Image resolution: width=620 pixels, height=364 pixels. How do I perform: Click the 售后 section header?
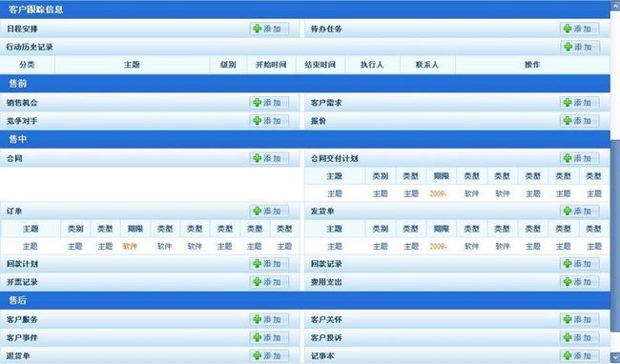tap(305, 300)
